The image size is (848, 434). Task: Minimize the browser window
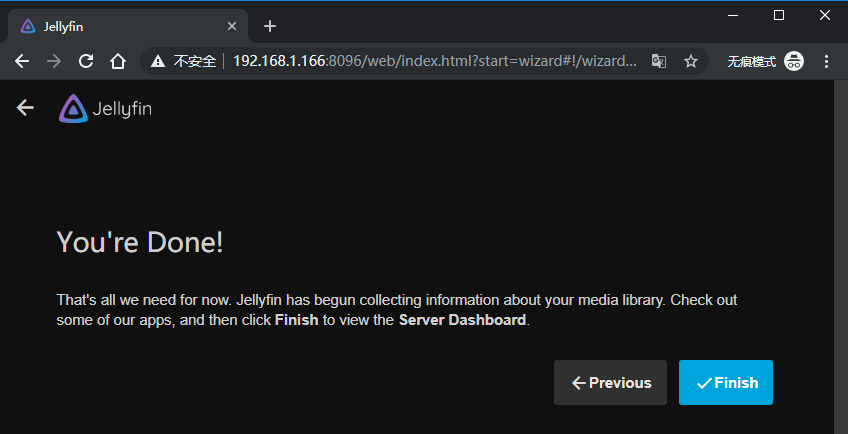732,14
